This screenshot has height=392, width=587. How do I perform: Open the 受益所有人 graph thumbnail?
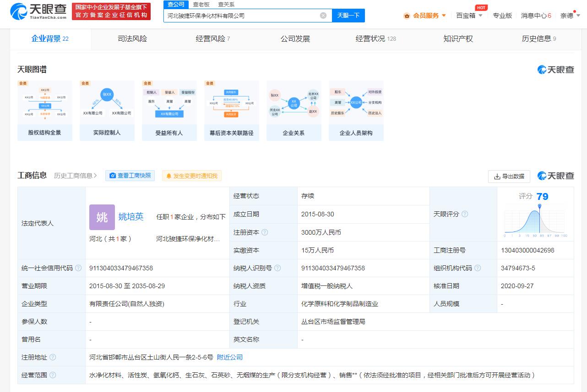point(169,111)
